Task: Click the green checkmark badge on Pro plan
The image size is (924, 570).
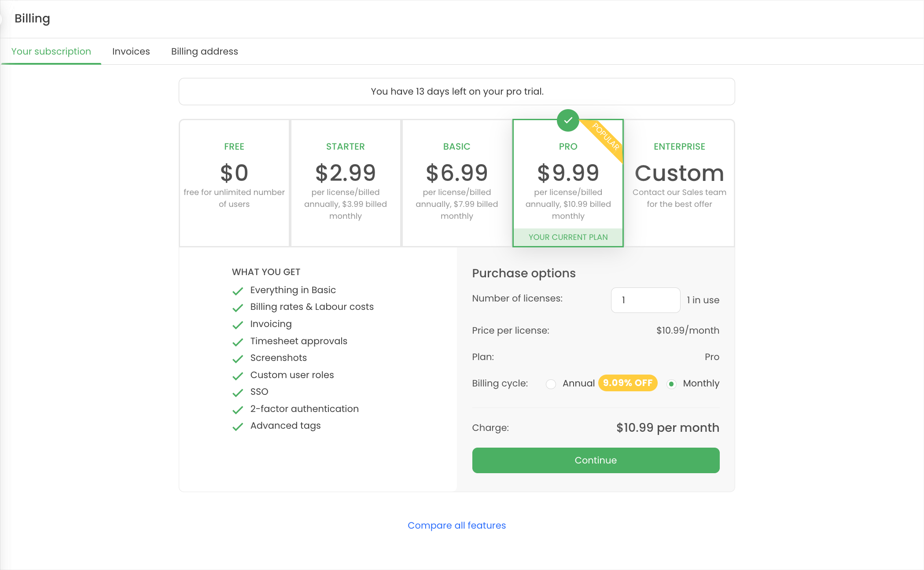Action: [568, 120]
